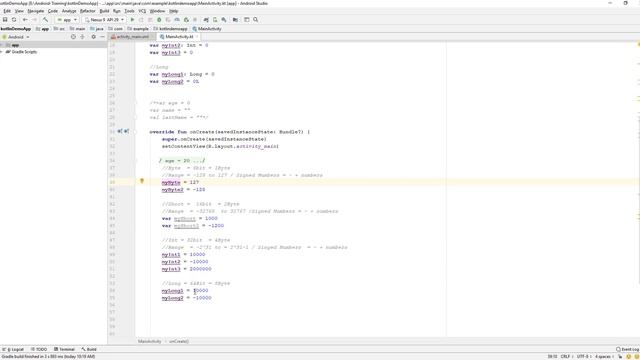
Task: Open the '4 spaces' indent selector
Action: pos(604,356)
